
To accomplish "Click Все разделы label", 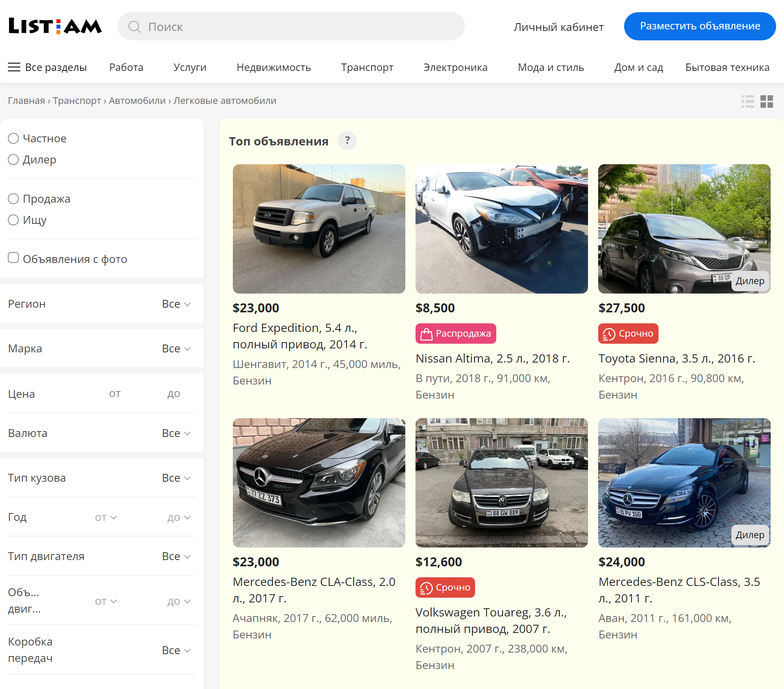I will coord(56,67).
